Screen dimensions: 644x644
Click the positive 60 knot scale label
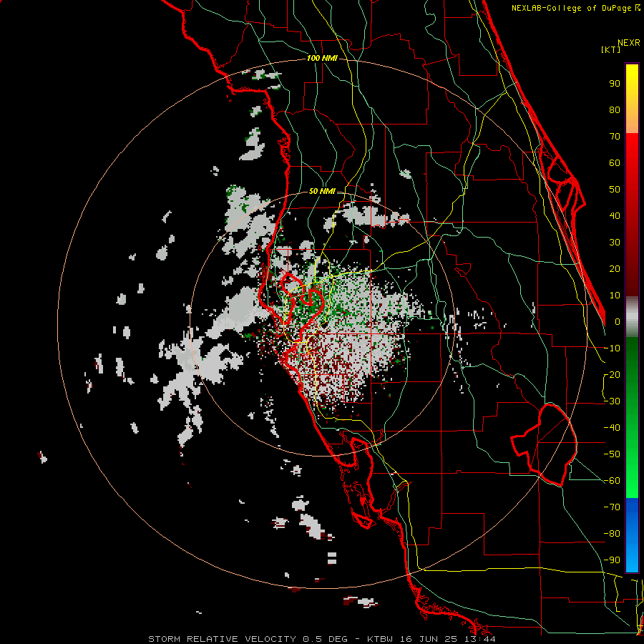tap(615, 163)
